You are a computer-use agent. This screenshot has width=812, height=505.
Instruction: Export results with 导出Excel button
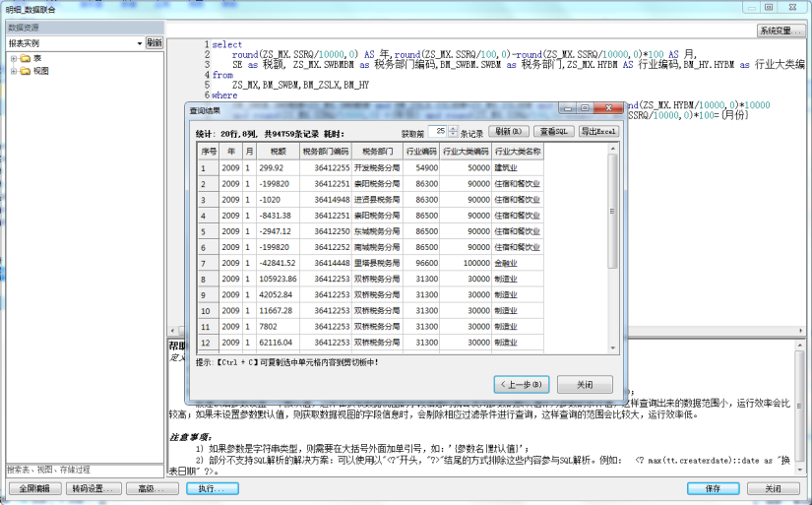point(597,131)
